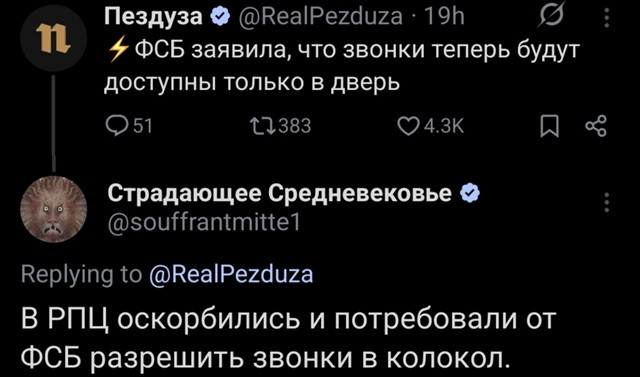Open the Страдающее Средневековье display name
Image resolution: width=640 pixels, height=377 pixels.
pos(280,194)
